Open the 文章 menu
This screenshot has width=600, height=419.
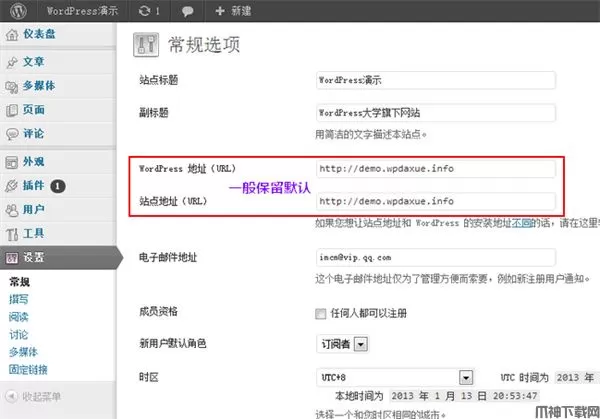(34, 62)
